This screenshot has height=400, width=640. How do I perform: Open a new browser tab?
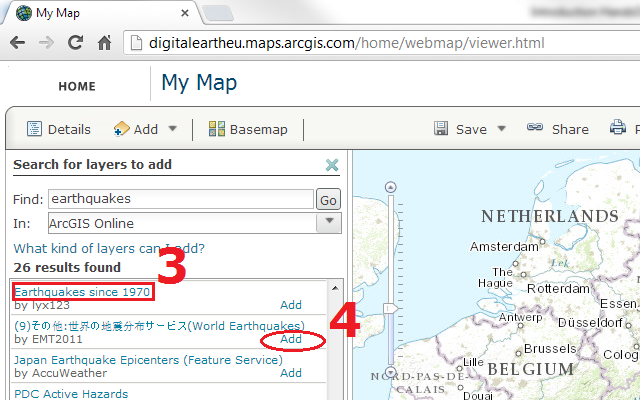click(x=218, y=13)
